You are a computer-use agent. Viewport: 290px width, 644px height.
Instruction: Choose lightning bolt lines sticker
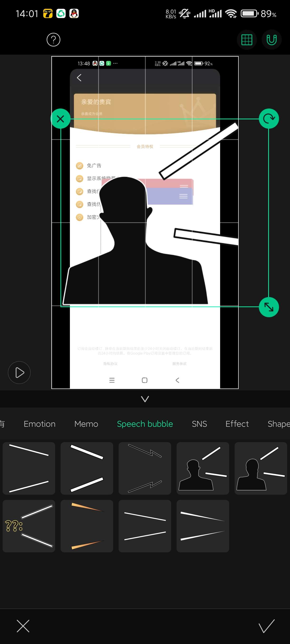click(x=145, y=468)
